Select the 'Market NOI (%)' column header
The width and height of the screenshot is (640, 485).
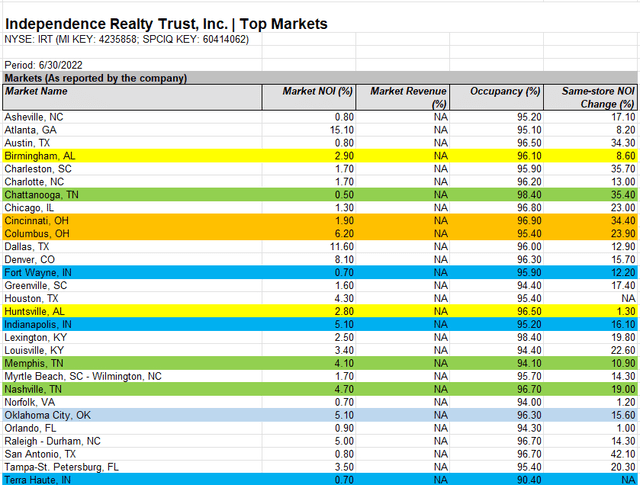(x=309, y=98)
